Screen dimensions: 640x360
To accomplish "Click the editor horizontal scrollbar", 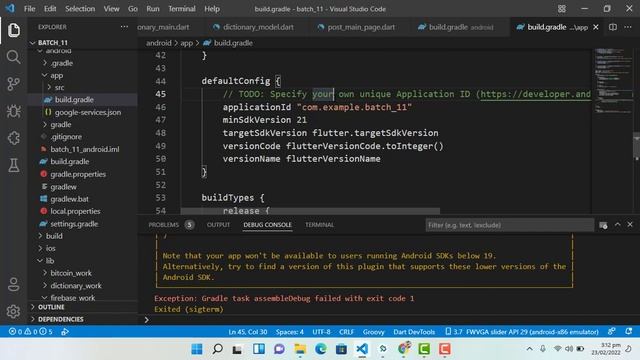I will [310, 211].
